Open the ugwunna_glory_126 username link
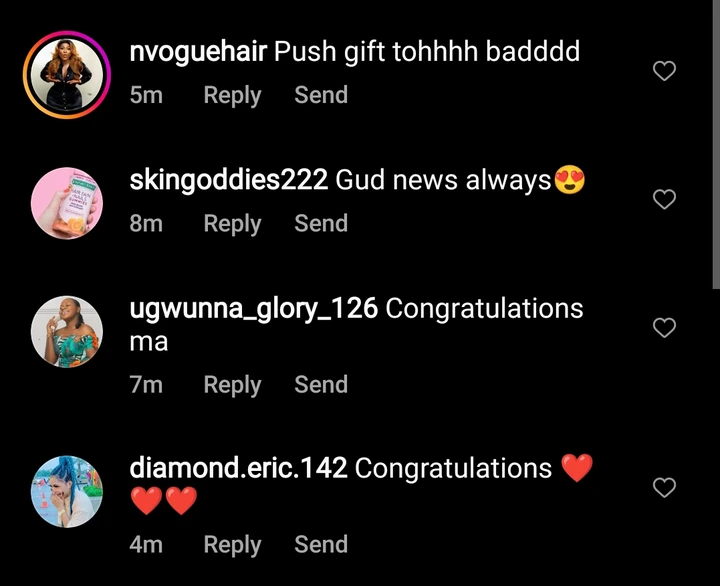720x586 pixels. click(253, 309)
